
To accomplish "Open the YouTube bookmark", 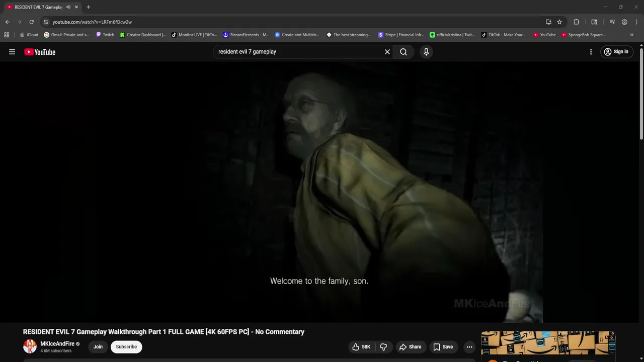I will pyautogui.click(x=544, y=35).
